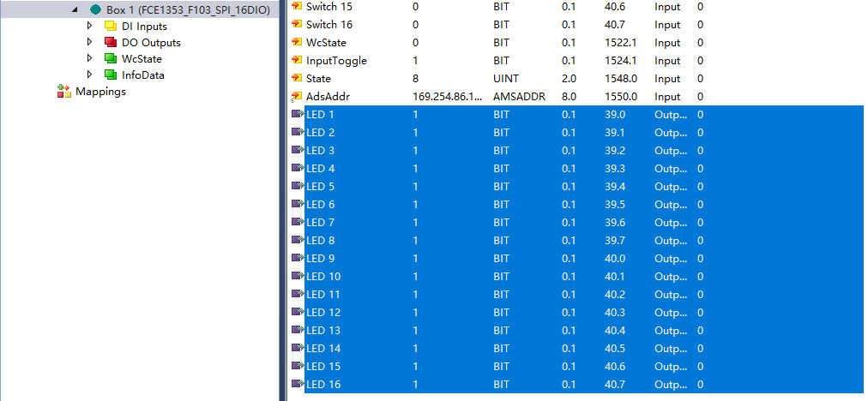
Task: Click the green InfoData tree icon
Action: (111, 75)
